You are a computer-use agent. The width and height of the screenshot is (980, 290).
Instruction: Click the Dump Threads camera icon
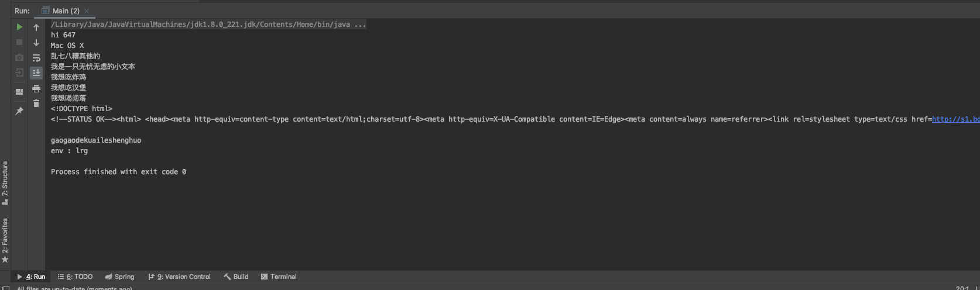coord(19,57)
